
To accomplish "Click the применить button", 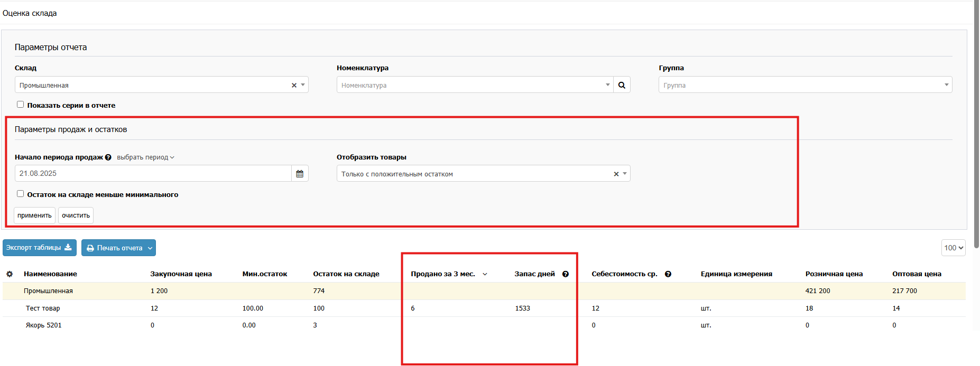I will 34,215.
